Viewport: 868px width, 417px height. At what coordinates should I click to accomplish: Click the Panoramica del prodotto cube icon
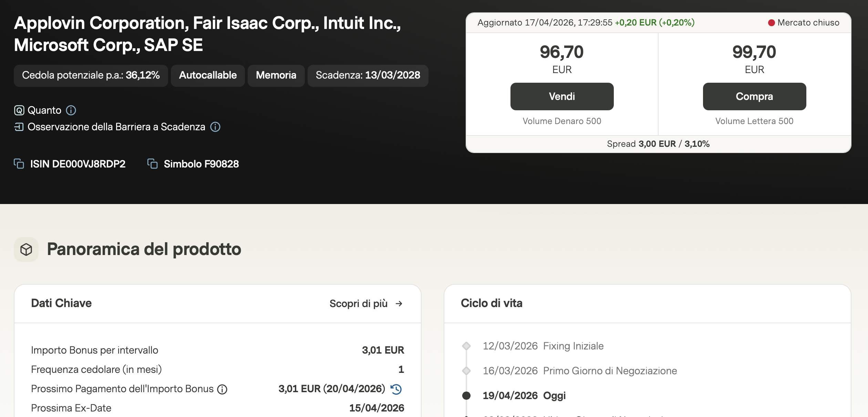[26, 249]
